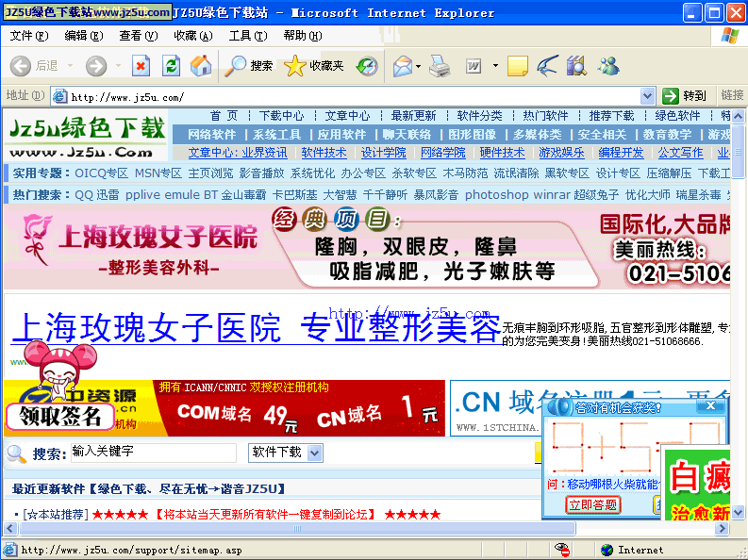748x560 pixels.
Task: Open the Mail envelope icon
Action: pyautogui.click(x=403, y=66)
